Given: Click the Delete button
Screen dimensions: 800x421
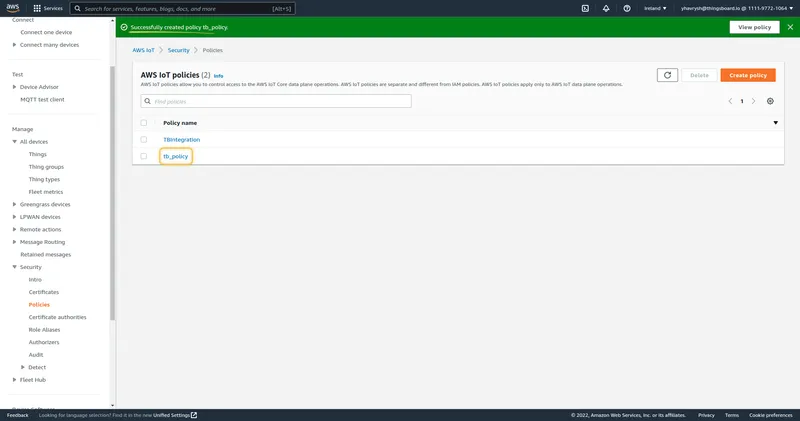Looking at the screenshot, I should [x=699, y=75].
